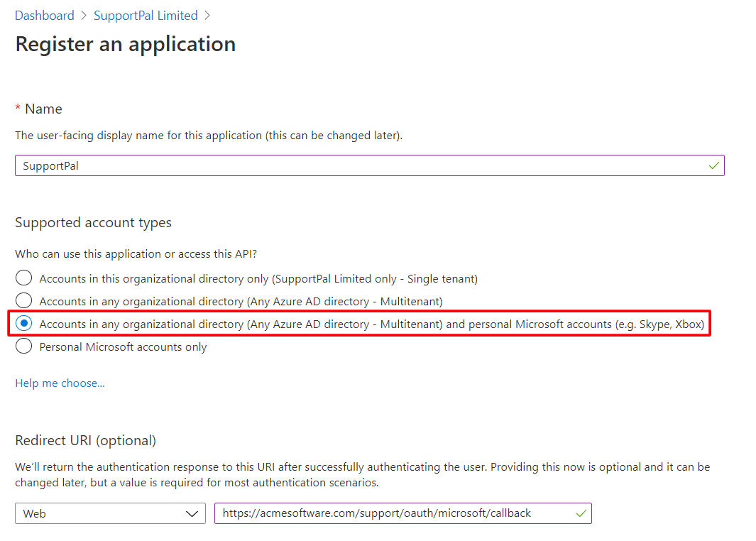Open the Help me choose link
The width and height of the screenshot is (756, 541).
60,383
